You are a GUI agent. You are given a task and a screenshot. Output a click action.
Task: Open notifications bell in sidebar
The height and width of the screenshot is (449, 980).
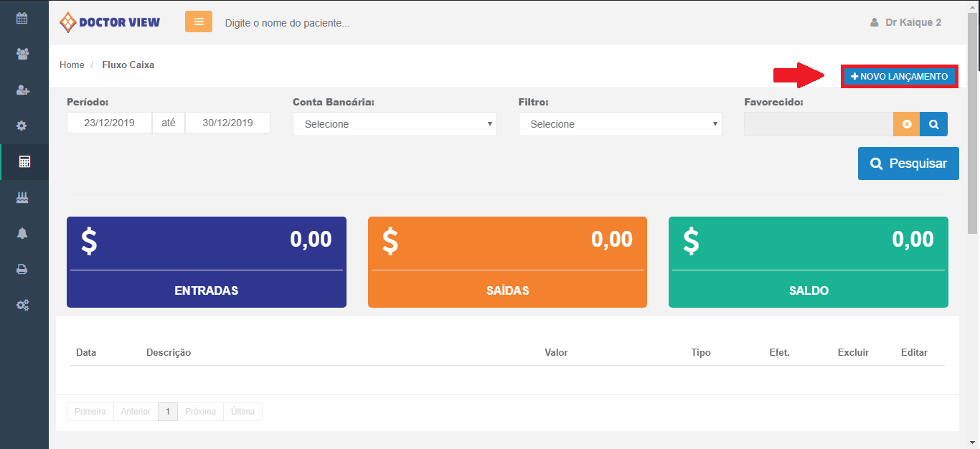pyautogui.click(x=22, y=233)
